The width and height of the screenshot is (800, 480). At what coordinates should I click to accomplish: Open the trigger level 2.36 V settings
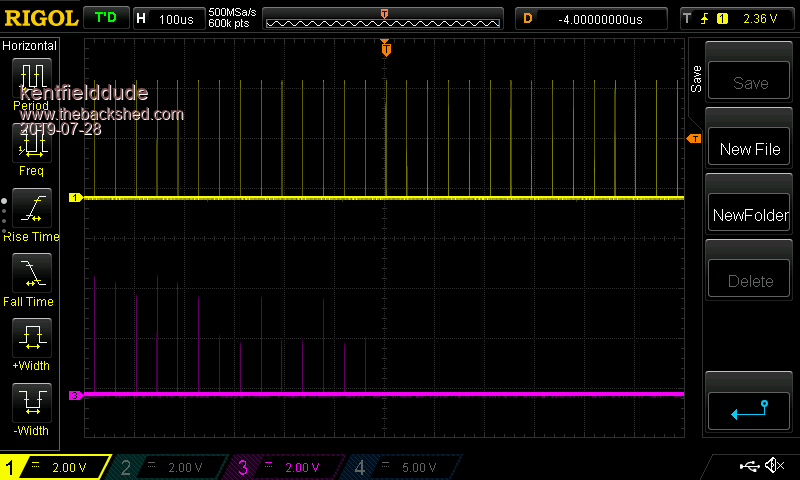(734, 19)
